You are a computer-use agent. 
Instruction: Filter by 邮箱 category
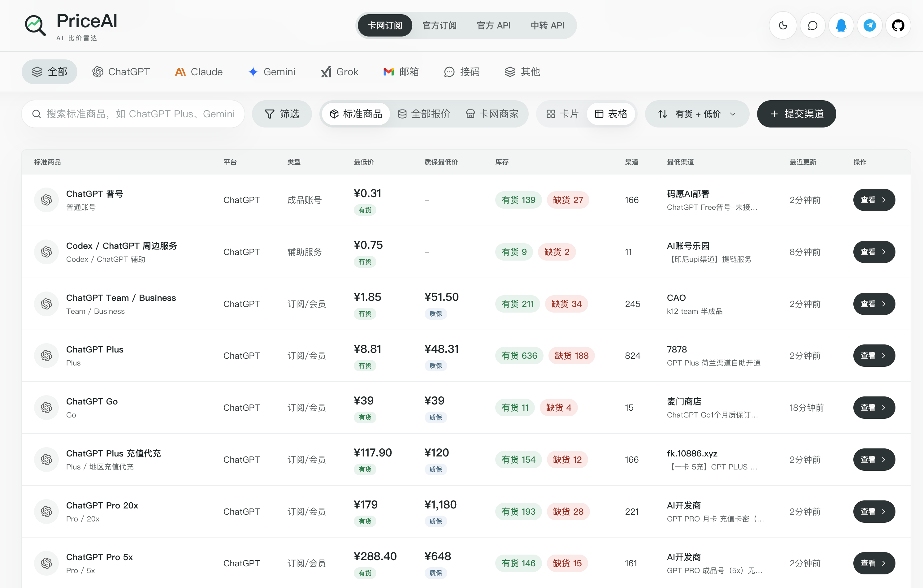click(x=401, y=72)
